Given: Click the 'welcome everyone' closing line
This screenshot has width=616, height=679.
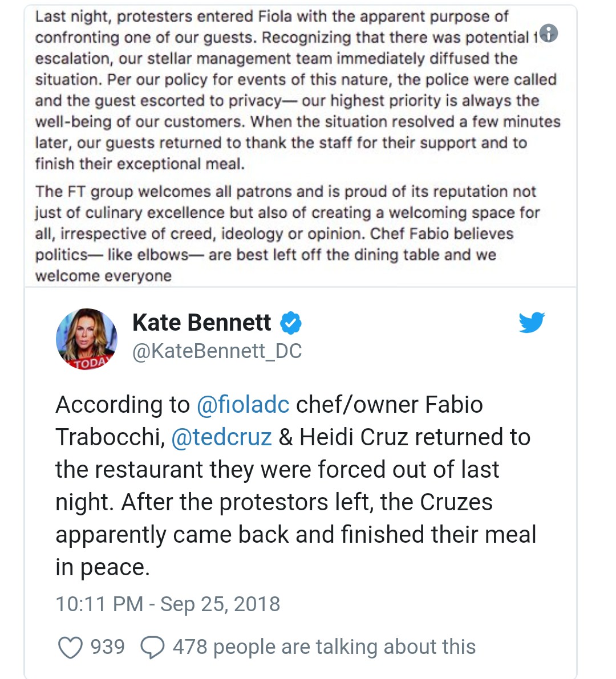Looking at the screenshot, I should tap(104, 276).
